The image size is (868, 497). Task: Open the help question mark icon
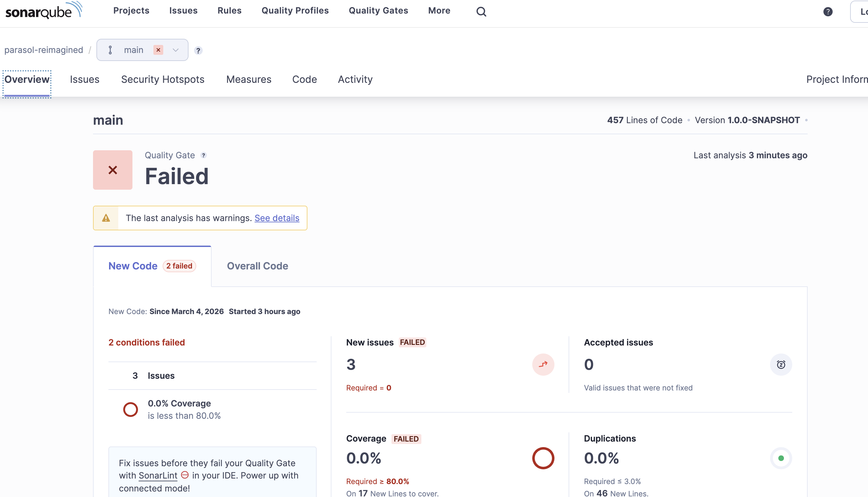pos(828,12)
